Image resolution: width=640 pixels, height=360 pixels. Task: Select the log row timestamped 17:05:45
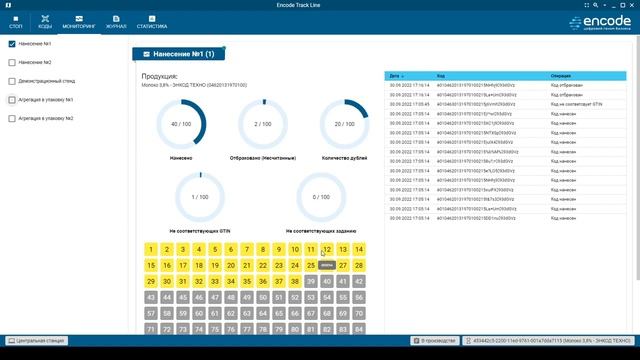coord(505,104)
